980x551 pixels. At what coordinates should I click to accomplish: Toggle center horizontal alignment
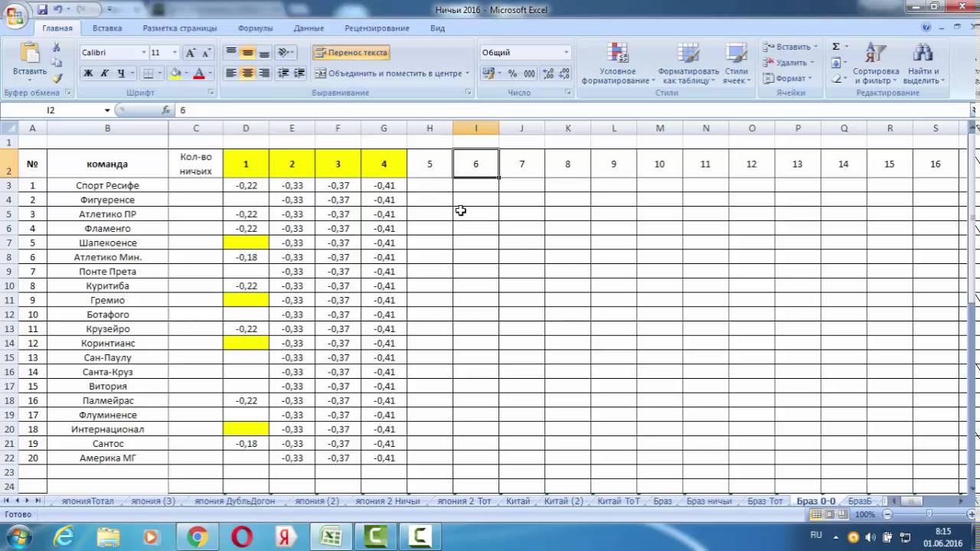(x=247, y=73)
